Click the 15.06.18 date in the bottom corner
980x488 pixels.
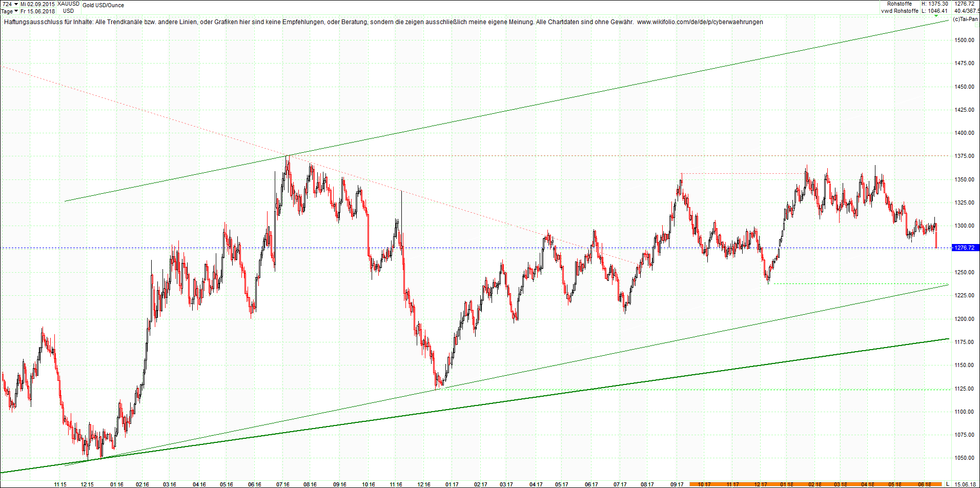(964, 484)
